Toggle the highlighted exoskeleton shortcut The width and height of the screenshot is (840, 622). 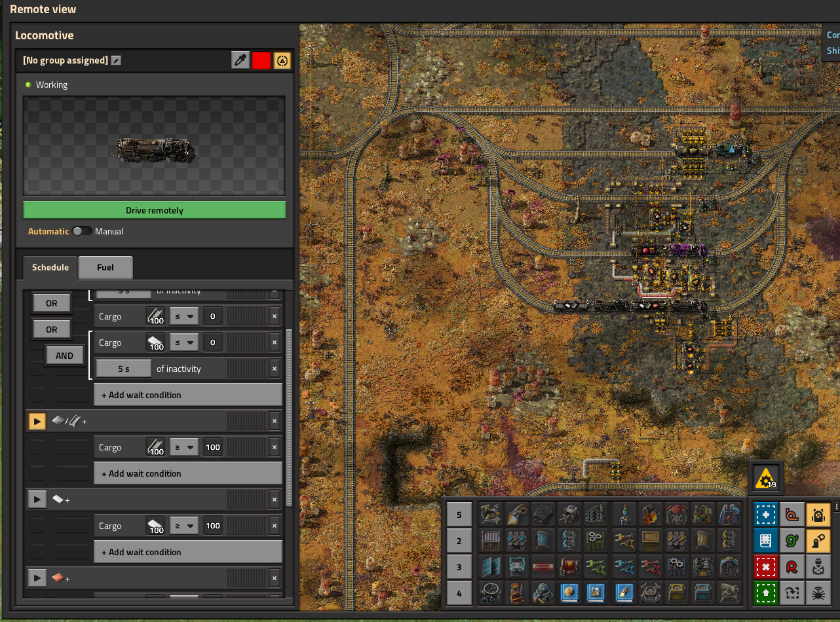818,541
